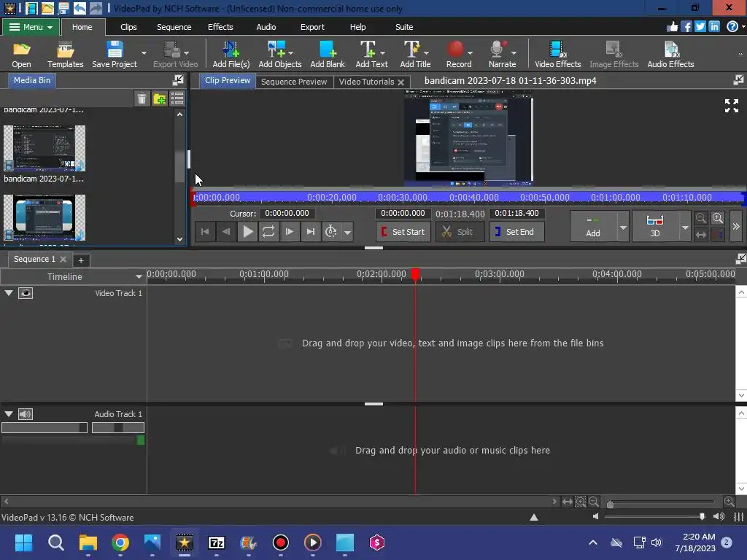Collapse Audio Track 1 triangle

click(x=9, y=414)
